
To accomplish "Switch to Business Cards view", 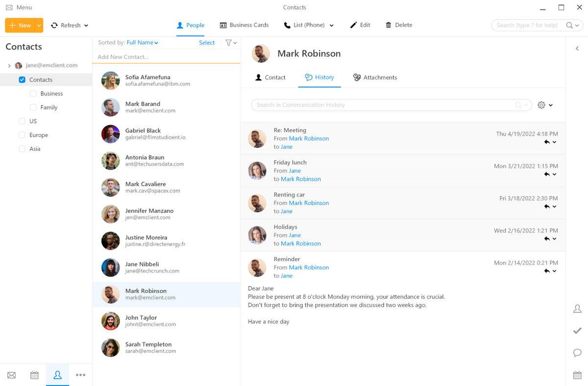I will pyautogui.click(x=244, y=25).
